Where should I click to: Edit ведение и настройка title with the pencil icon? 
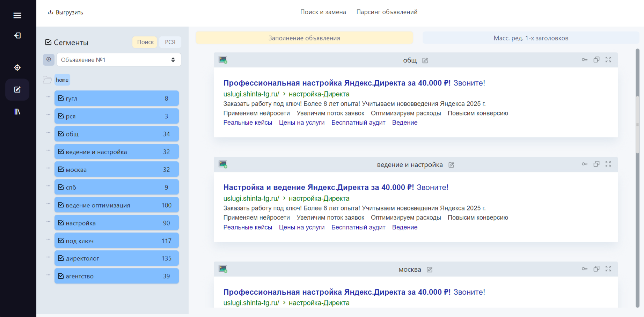pos(451,165)
